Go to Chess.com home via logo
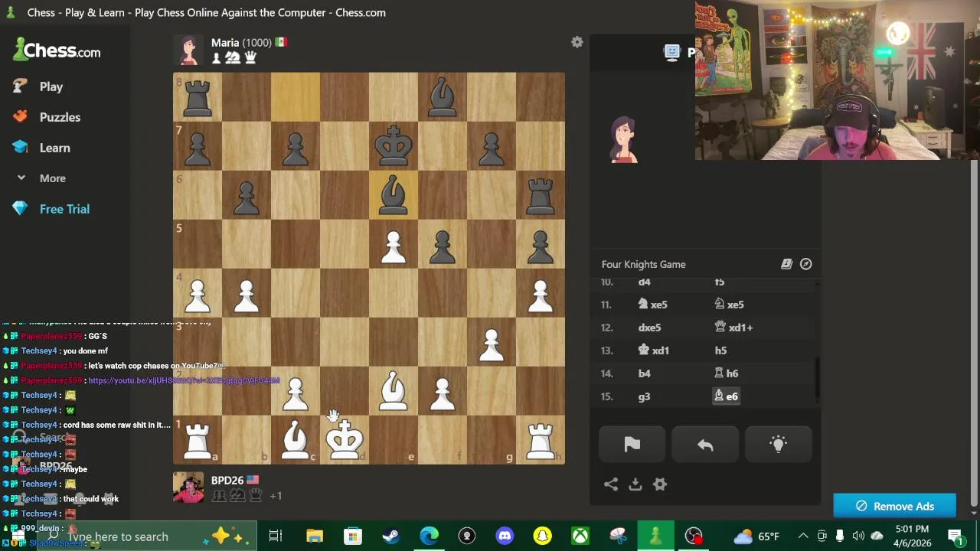Image resolution: width=980 pixels, height=551 pixels. coord(57,51)
